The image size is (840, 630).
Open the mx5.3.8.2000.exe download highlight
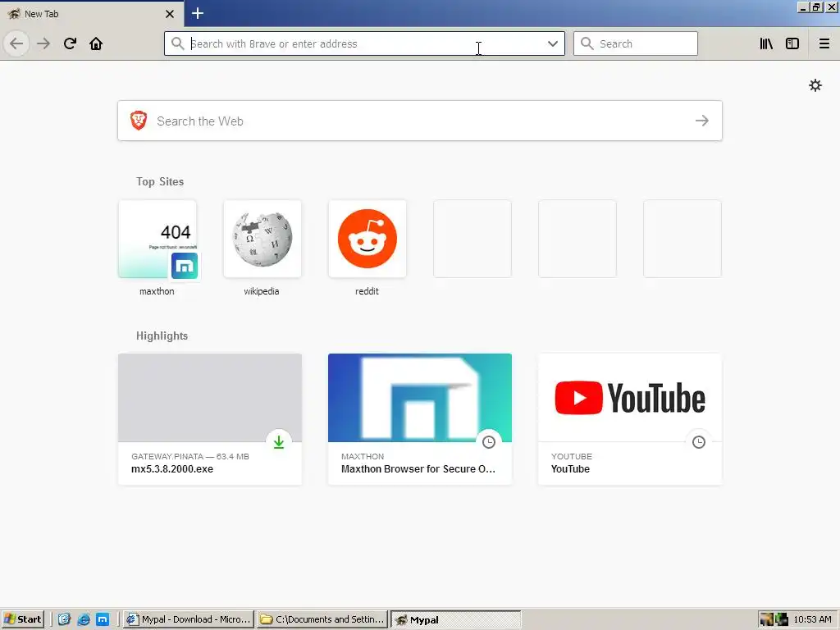210,419
